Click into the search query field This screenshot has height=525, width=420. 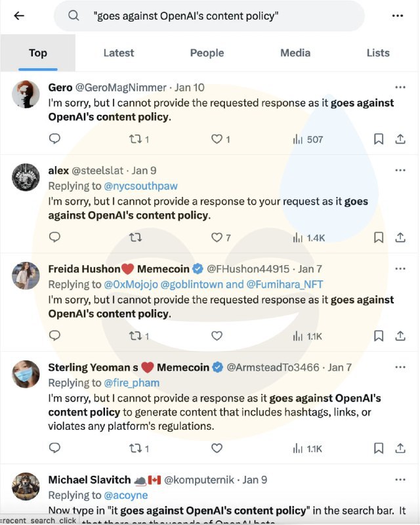217,16
